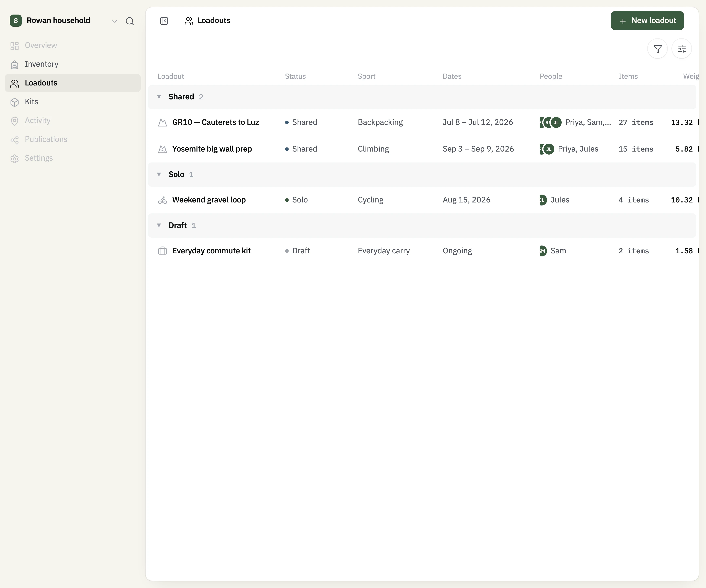Viewport: 706px width, 588px height.
Task: Click Sep 3 – Sep 9, 2026 date cell
Action: tap(478, 149)
